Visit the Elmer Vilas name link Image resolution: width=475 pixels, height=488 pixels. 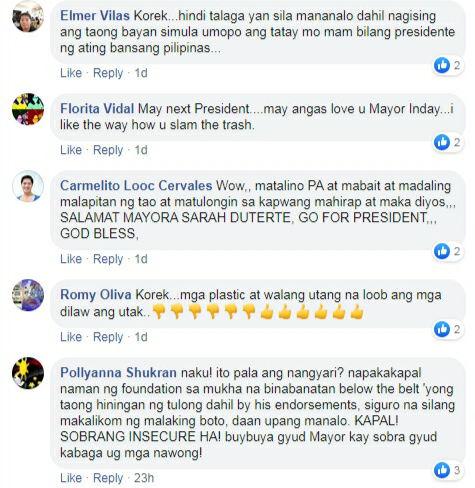pos(95,16)
